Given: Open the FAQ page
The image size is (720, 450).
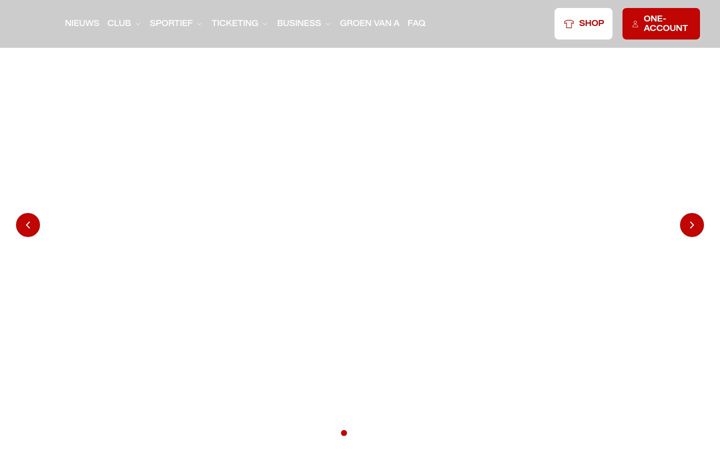Looking at the screenshot, I should tap(416, 23).
